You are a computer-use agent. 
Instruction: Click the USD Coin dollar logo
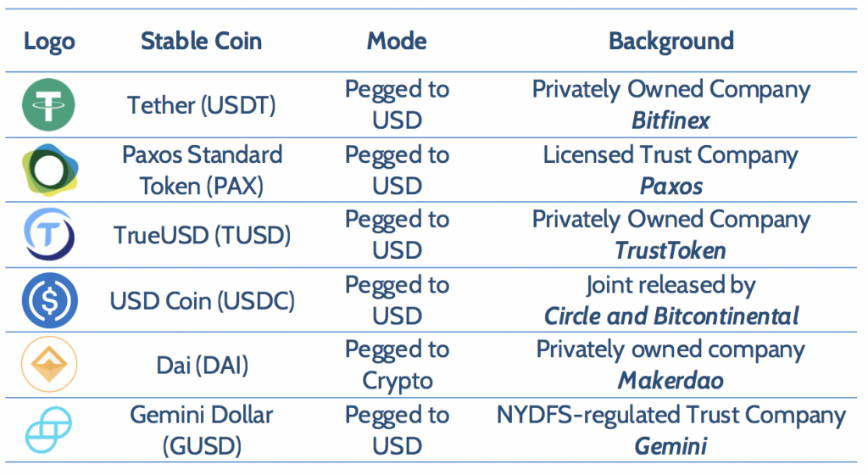pyautogui.click(x=49, y=300)
